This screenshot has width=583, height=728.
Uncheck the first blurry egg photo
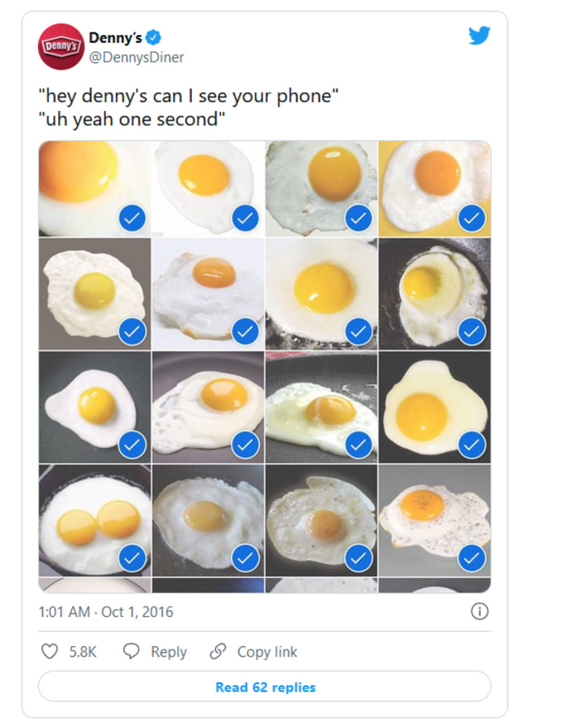[x=132, y=218]
